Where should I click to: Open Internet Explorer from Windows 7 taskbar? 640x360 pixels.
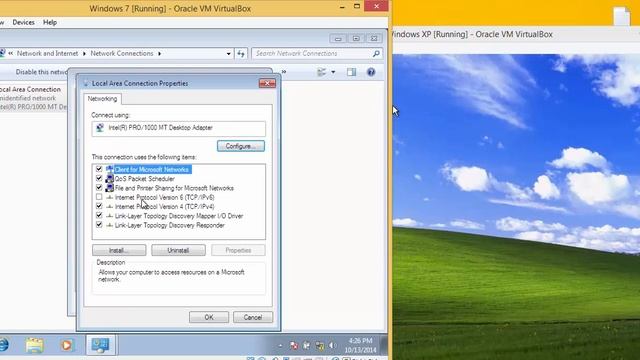pyautogui.click(x=3, y=345)
